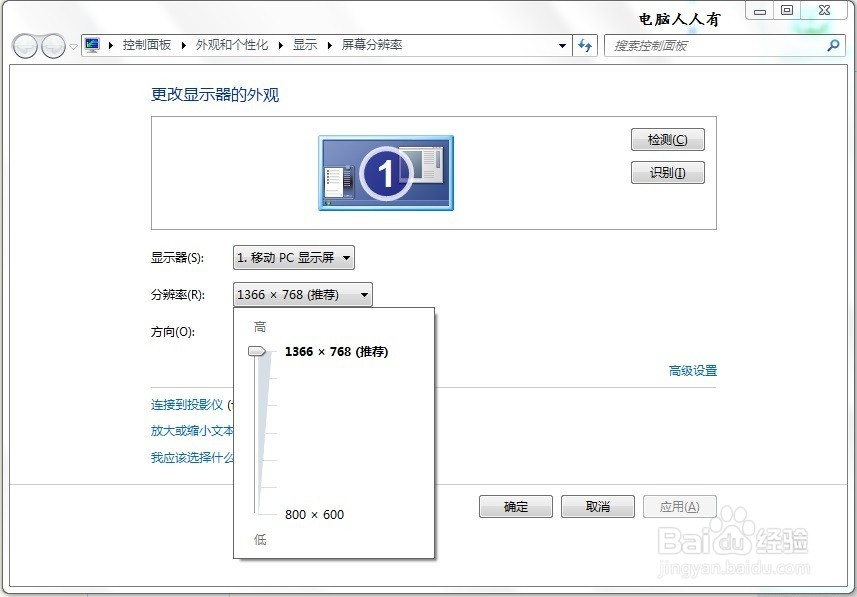Click the 取消 cancel button
Image resolution: width=857 pixels, height=597 pixels.
[x=598, y=507]
